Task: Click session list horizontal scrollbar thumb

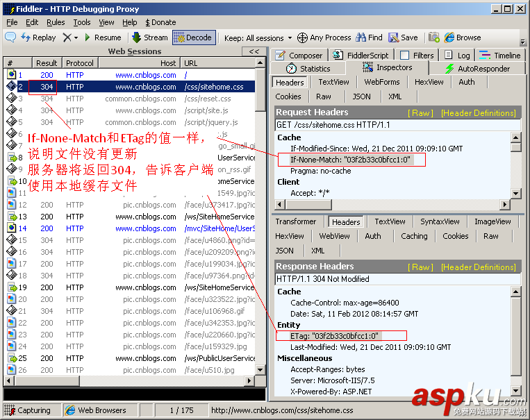Action: 47,381
